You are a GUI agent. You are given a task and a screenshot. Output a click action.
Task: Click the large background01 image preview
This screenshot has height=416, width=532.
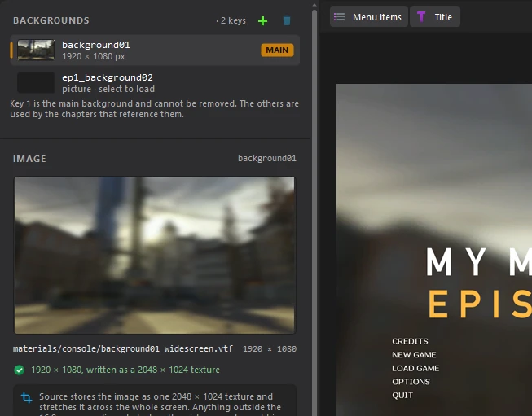(155, 255)
